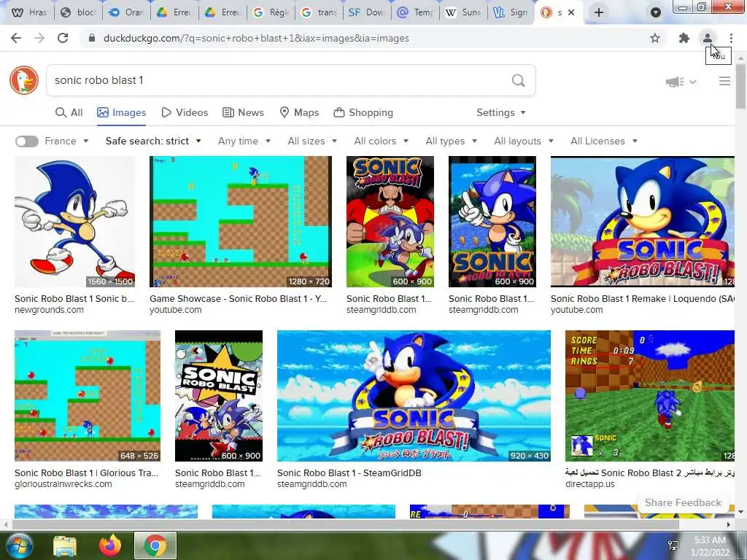This screenshot has width=747, height=560.
Task: Click Chrome taskbar icon
Action: 155,545
